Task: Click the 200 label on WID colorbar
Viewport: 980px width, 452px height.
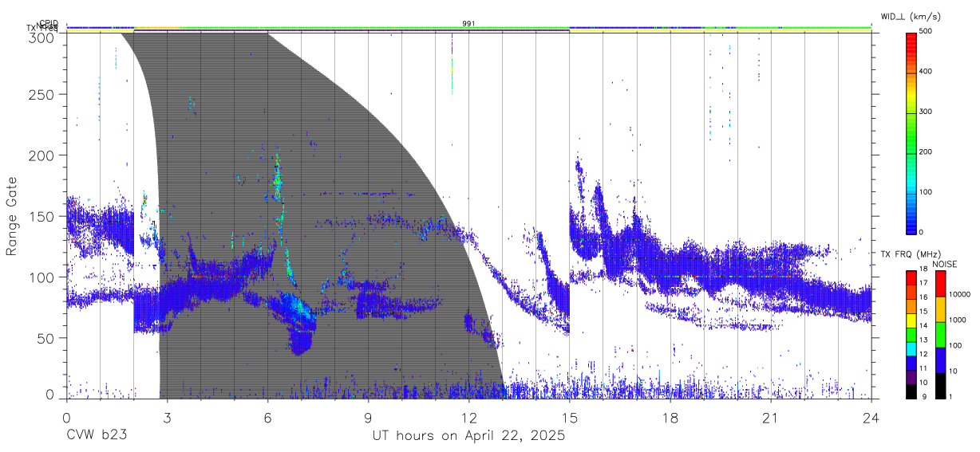Action: click(926, 151)
